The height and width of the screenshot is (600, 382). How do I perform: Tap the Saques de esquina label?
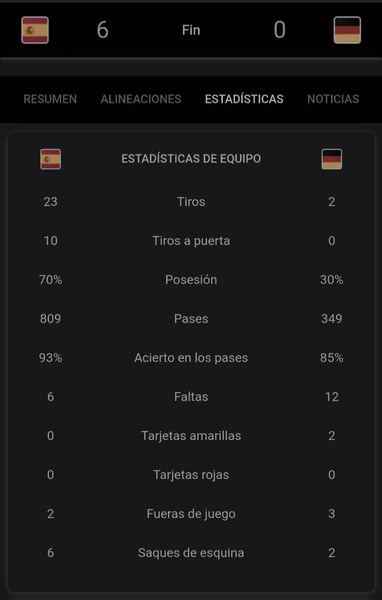(x=191, y=553)
